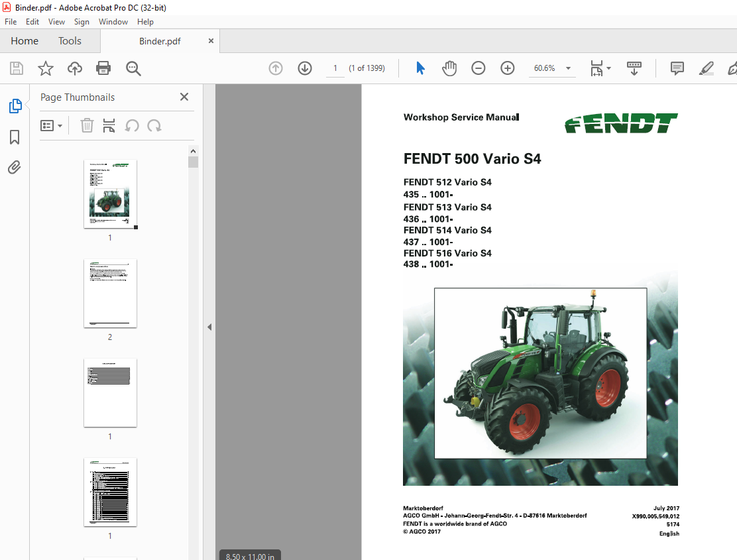Close the Binder.pdf tab
The width and height of the screenshot is (737, 560).
(x=211, y=41)
